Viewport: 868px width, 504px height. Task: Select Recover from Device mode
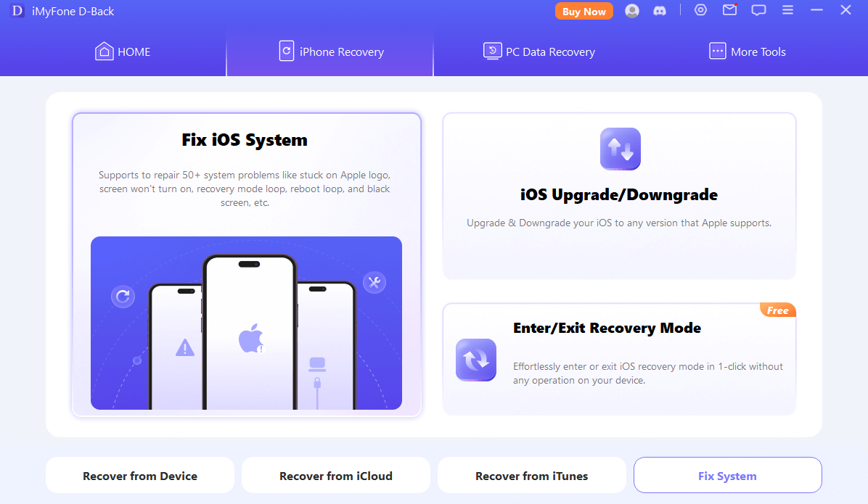(140, 475)
